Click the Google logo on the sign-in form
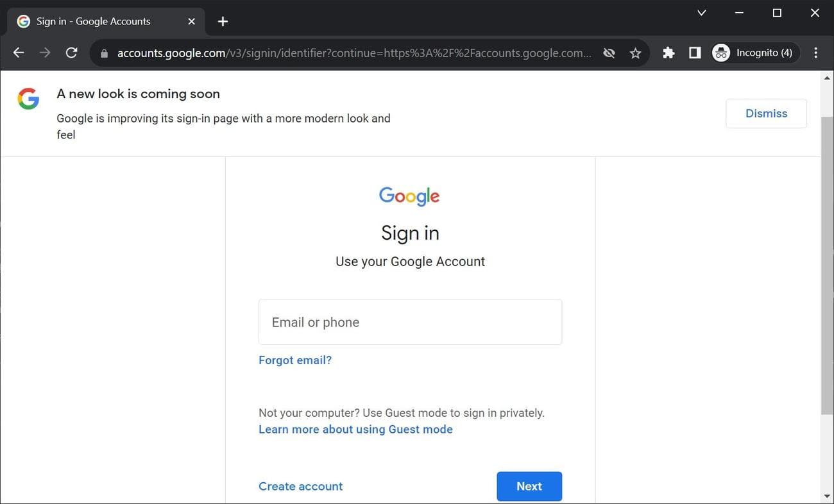 tap(409, 196)
